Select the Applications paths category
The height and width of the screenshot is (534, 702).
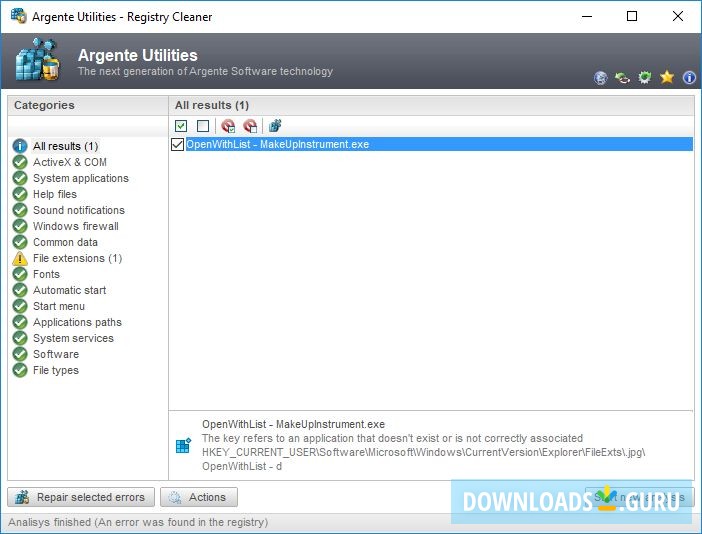[x=77, y=322]
